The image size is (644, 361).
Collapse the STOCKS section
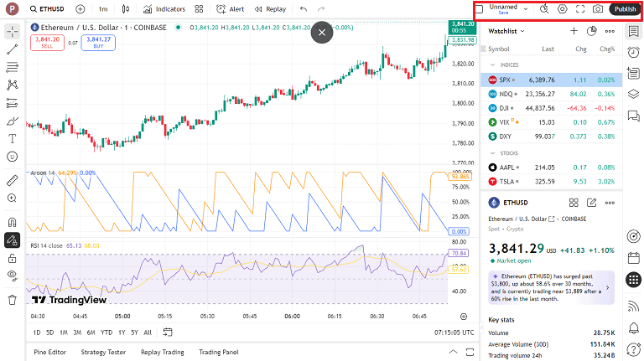[493, 153]
